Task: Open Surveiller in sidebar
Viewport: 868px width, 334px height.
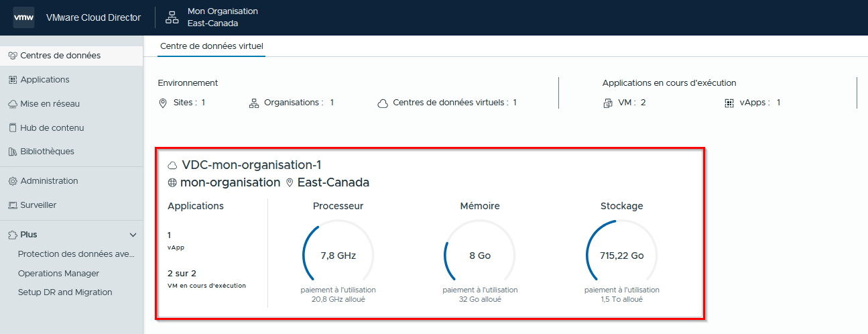Action: (x=71, y=205)
